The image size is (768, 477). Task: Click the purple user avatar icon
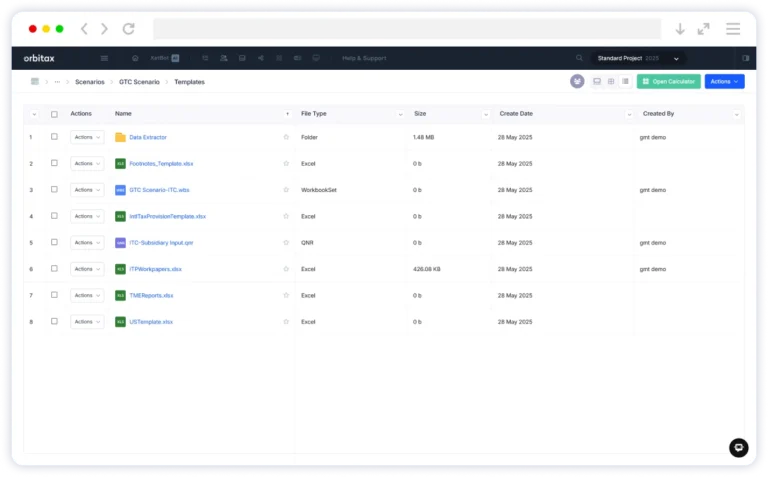[x=577, y=81]
